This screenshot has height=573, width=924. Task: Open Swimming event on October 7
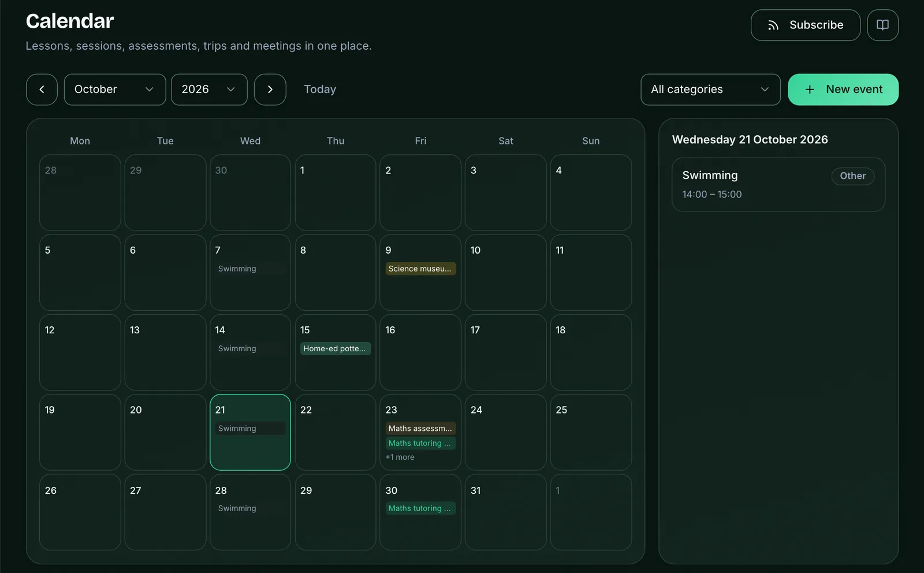pyautogui.click(x=250, y=269)
